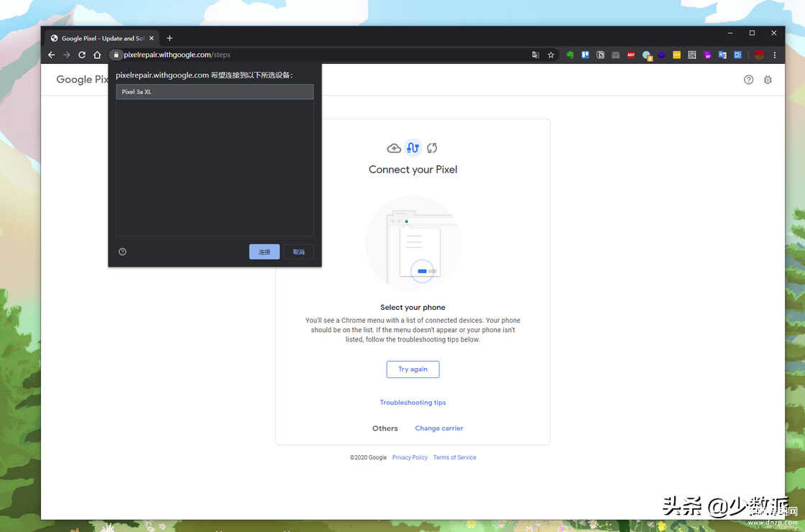Image resolution: width=805 pixels, height=532 pixels.
Task: Click the Change carrier link
Action: tap(439, 428)
